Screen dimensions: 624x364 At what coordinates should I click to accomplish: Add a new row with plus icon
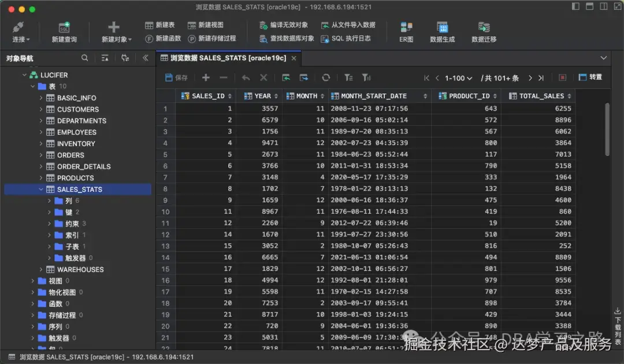[206, 77]
